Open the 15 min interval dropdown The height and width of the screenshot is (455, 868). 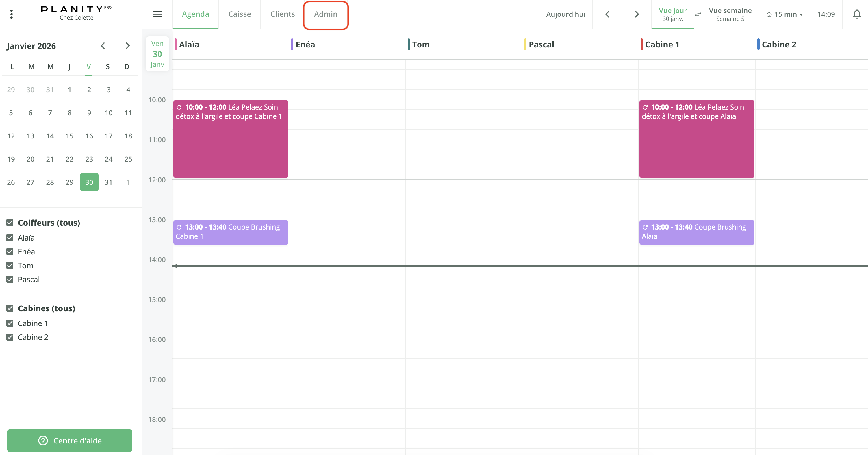[785, 14]
